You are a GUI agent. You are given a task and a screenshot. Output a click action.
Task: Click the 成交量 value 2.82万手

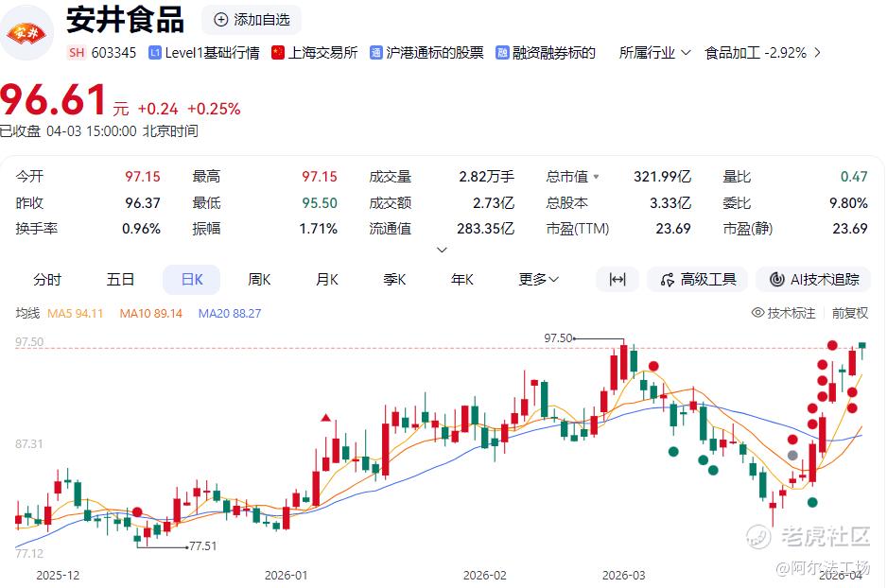(486, 177)
